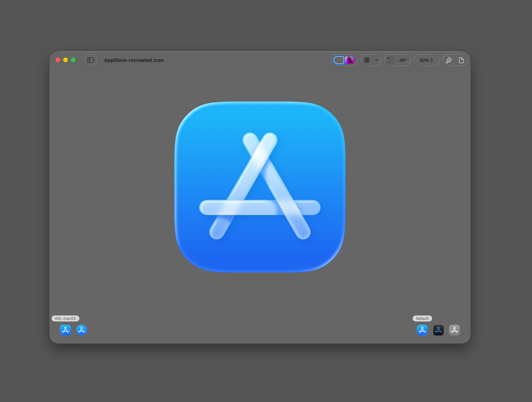Toggle the icon grid overlay
Viewport: 532px width, 402px height.
(367, 60)
